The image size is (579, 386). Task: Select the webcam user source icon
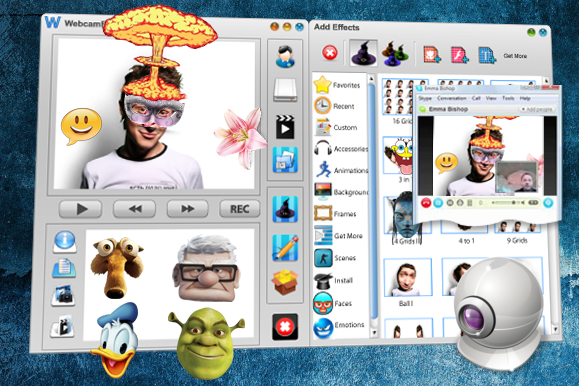(285, 56)
